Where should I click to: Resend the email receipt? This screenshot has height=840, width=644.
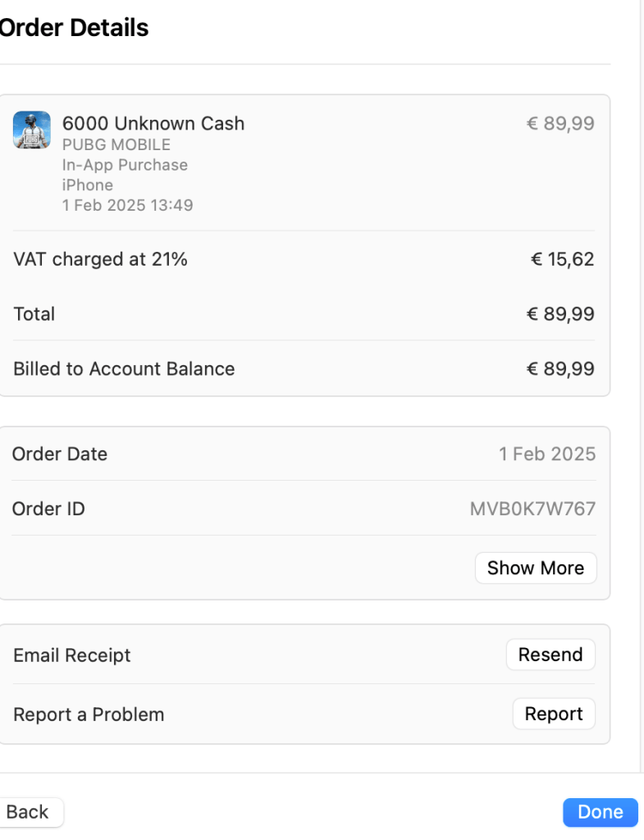(550, 655)
